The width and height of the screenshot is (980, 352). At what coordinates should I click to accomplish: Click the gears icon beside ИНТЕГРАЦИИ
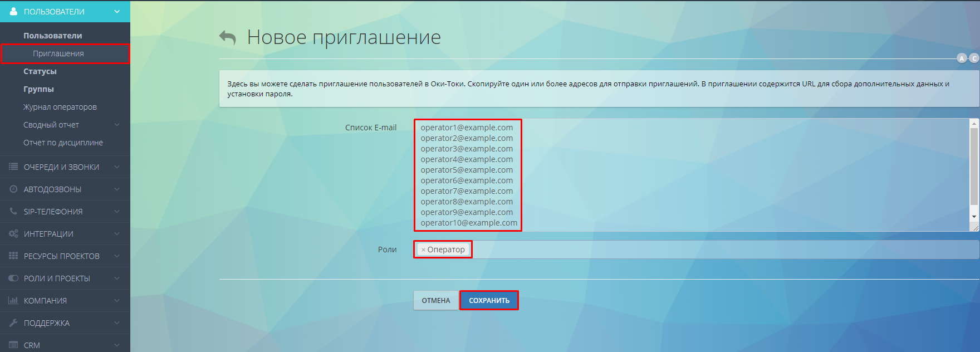click(x=13, y=233)
